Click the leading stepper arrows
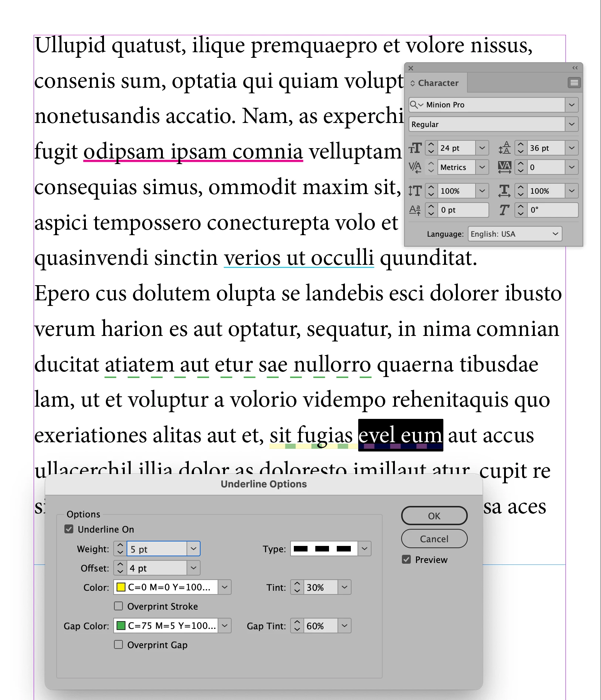601x700 pixels. click(521, 148)
